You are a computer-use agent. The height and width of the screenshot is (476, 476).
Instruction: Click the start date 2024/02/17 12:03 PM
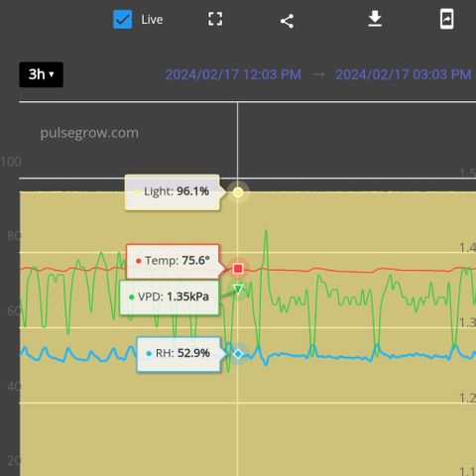point(233,74)
